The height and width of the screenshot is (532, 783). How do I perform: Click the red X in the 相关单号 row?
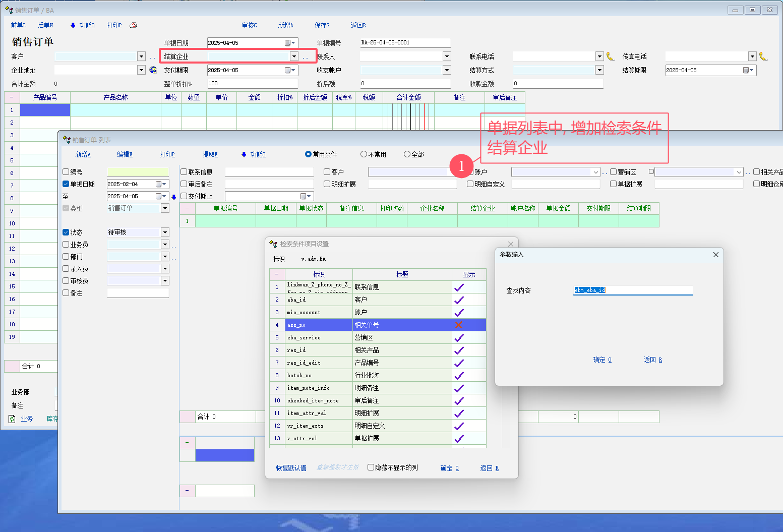459,325
